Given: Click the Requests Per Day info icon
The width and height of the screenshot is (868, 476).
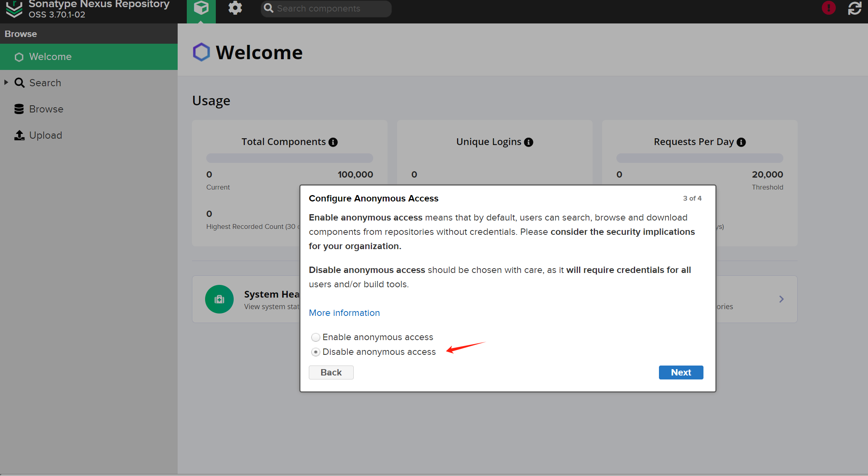Looking at the screenshot, I should 741,142.
